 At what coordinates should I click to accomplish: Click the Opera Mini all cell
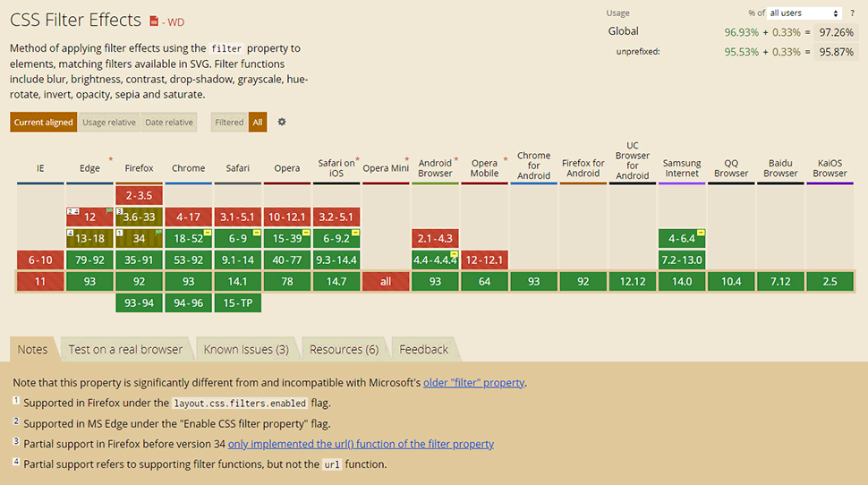(386, 282)
